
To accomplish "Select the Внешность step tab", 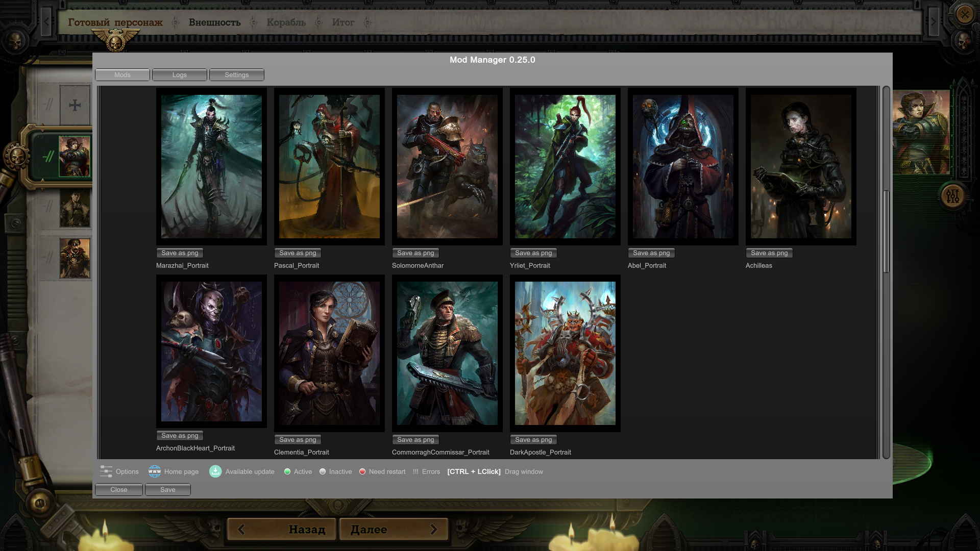I will coord(214,22).
